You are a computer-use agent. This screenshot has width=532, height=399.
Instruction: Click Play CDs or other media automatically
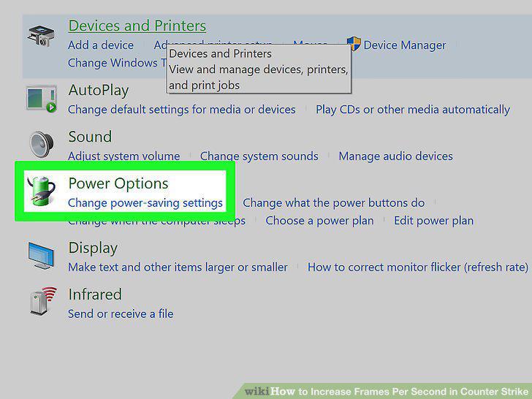tap(413, 110)
